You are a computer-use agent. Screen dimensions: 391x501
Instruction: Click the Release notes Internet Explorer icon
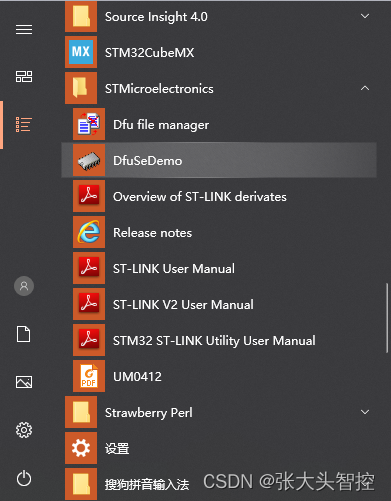coord(89,232)
